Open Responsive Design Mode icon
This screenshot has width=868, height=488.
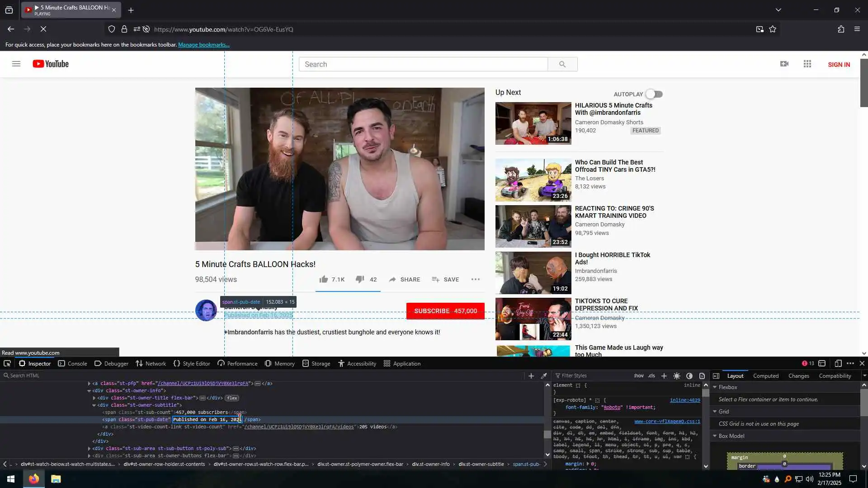(x=838, y=364)
